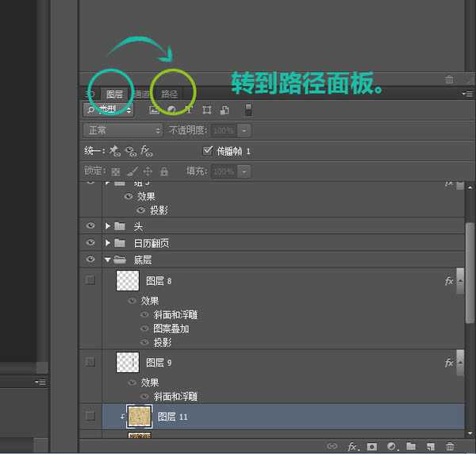Hide the 底层 group
The height and width of the screenshot is (454, 476).
pos(90,260)
